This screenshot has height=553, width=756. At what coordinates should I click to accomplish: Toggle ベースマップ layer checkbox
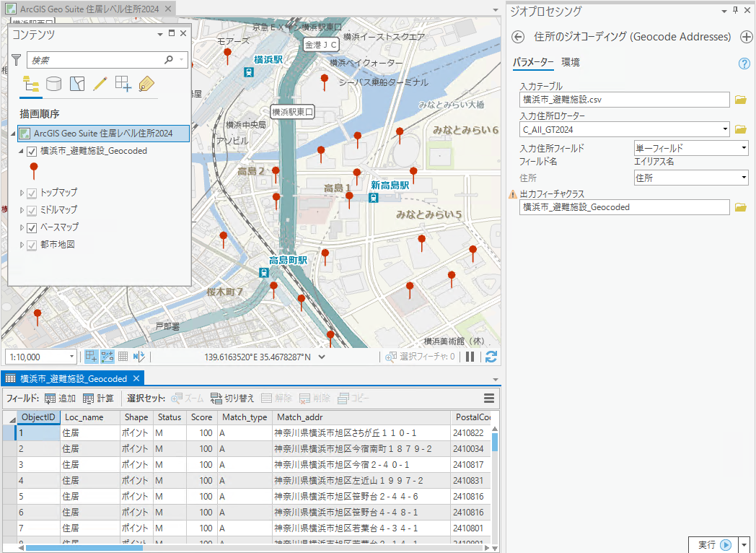(32, 227)
